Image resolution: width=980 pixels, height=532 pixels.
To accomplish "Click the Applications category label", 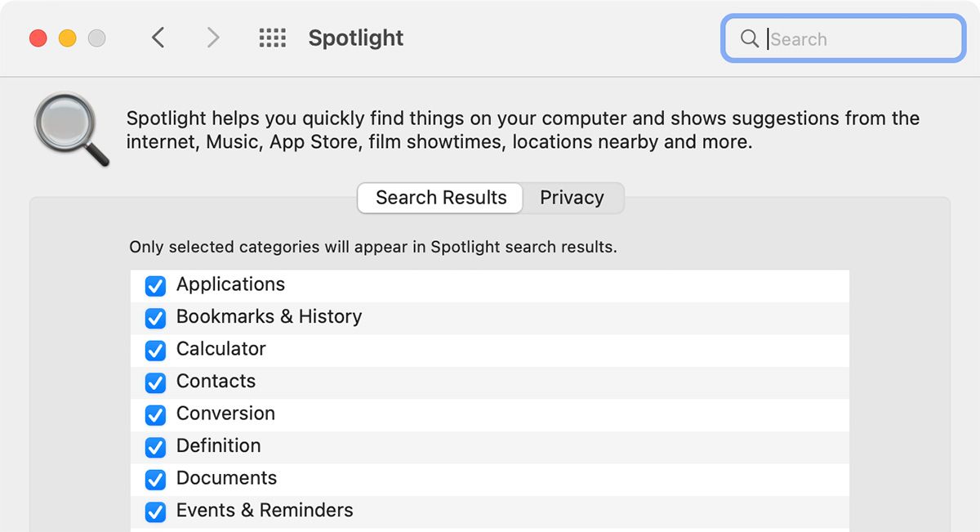I will pyautogui.click(x=230, y=285).
